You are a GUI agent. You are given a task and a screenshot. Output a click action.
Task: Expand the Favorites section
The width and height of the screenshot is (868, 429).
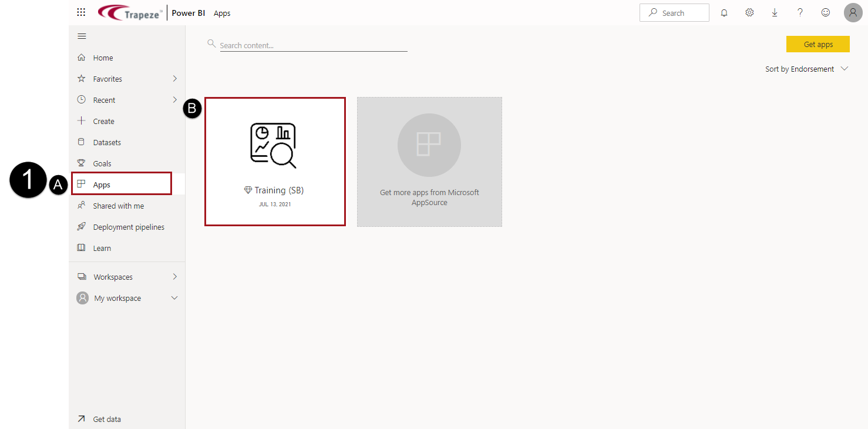coord(174,78)
